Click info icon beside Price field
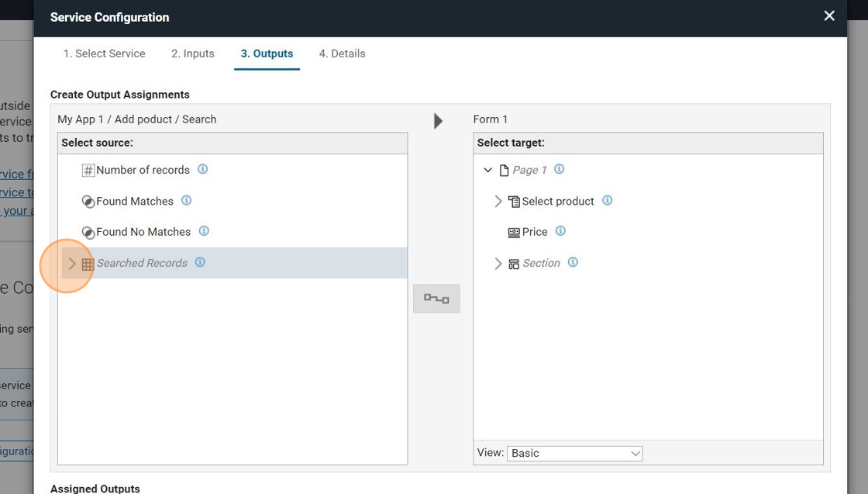The image size is (868, 494). pos(560,231)
